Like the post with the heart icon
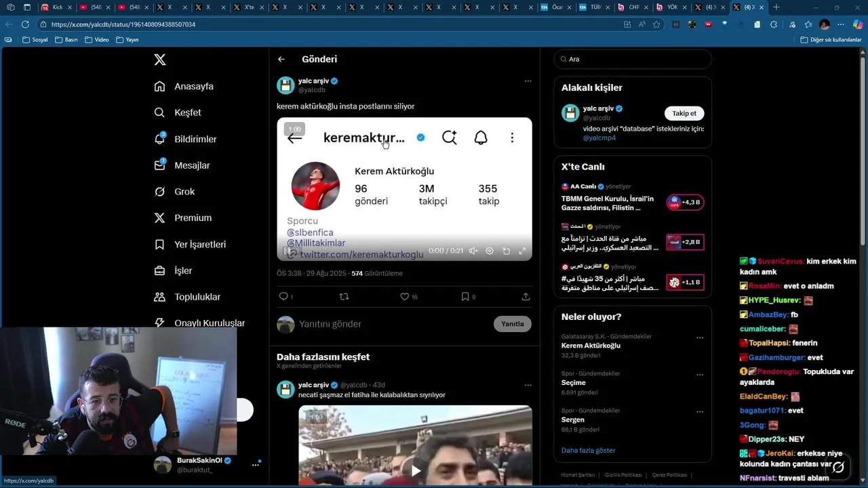Viewport: 868px width, 488px height. click(x=405, y=297)
